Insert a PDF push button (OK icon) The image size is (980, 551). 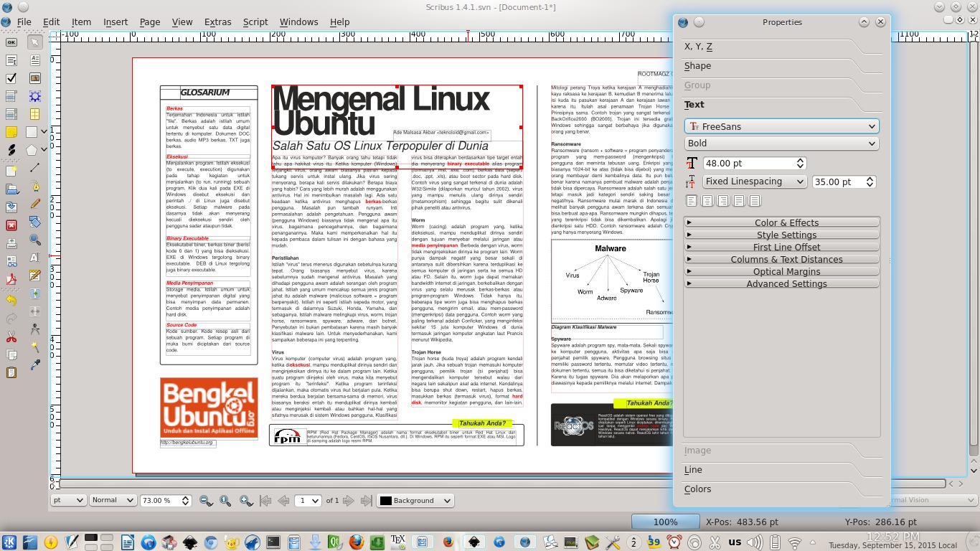click(11, 42)
